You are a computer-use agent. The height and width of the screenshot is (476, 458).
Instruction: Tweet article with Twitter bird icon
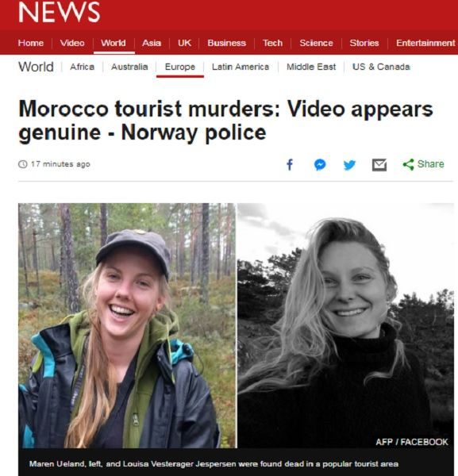(x=349, y=165)
